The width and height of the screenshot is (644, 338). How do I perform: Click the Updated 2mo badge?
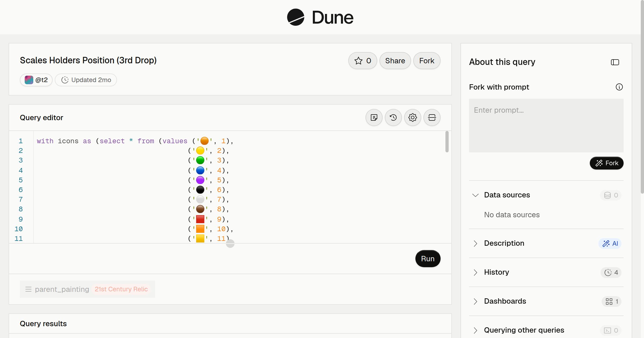[x=86, y=80]
